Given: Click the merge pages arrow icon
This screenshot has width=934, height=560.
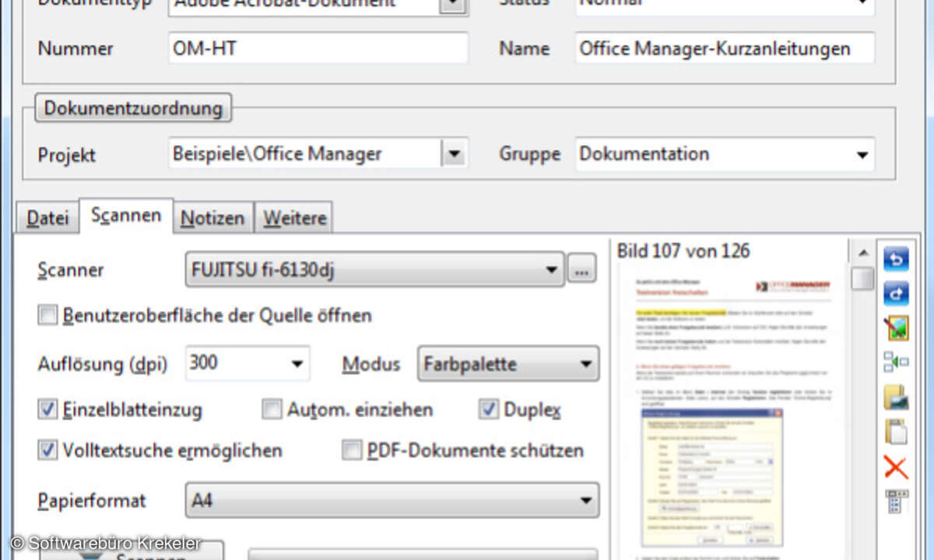Looking at the screenshot, I should [896, 362].
